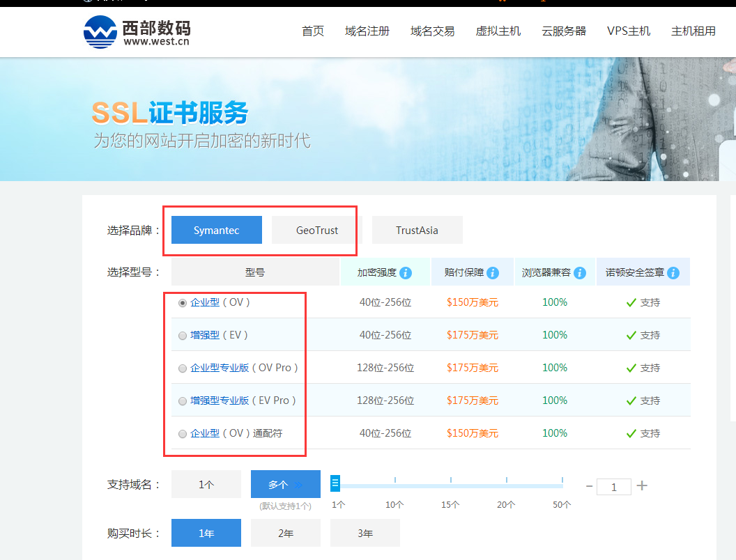Image resolution: width=736 pixels, height=560 pixels.
Task: Open 域名注册 in the navigation menu
Action: (367, 31)
